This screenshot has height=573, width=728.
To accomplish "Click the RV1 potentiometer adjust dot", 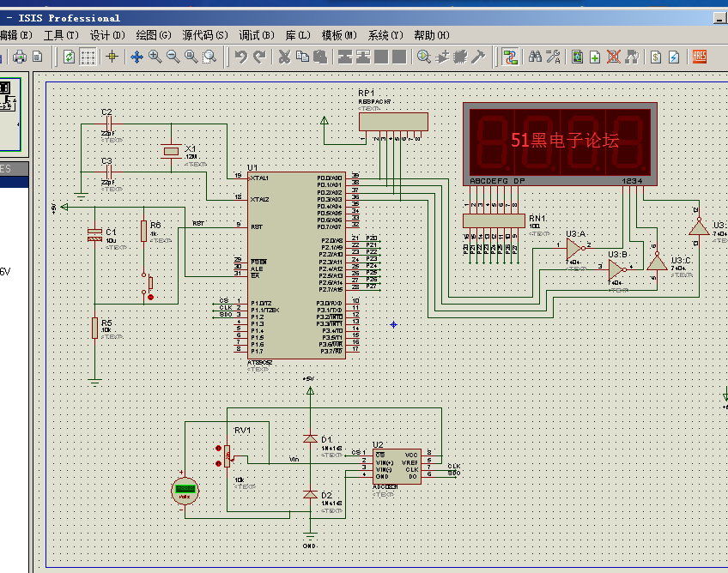I will (219, 448).
